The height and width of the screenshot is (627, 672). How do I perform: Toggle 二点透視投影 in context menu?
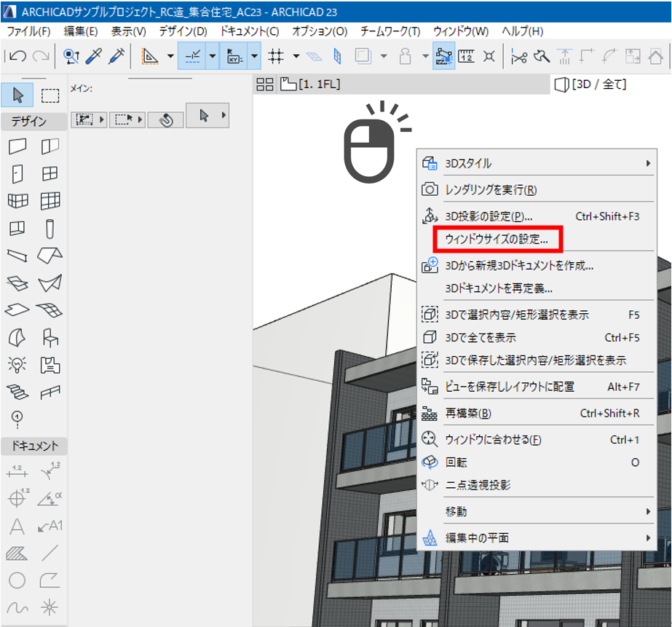(x=537, y=485)
